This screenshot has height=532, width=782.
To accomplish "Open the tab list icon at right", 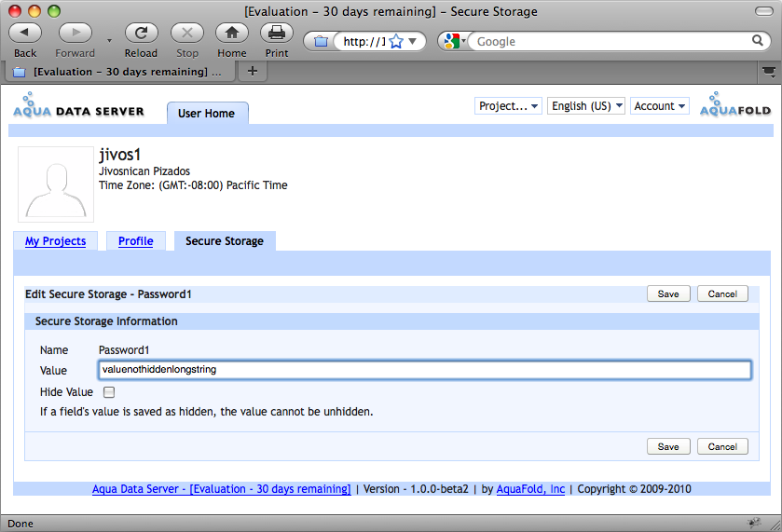I will pos(769,73).
